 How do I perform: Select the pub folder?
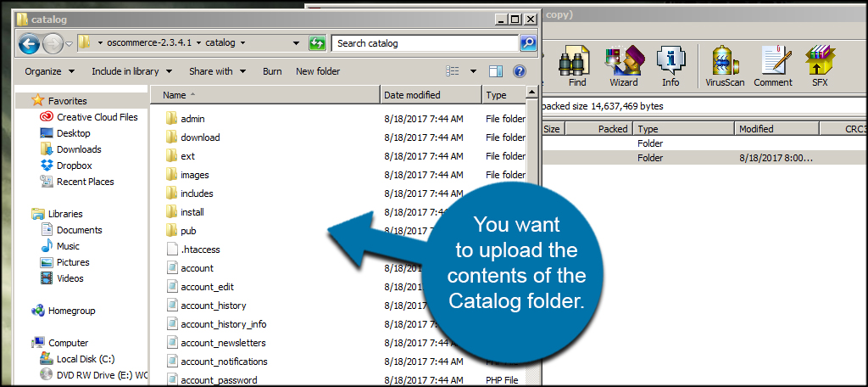[181, 231]
